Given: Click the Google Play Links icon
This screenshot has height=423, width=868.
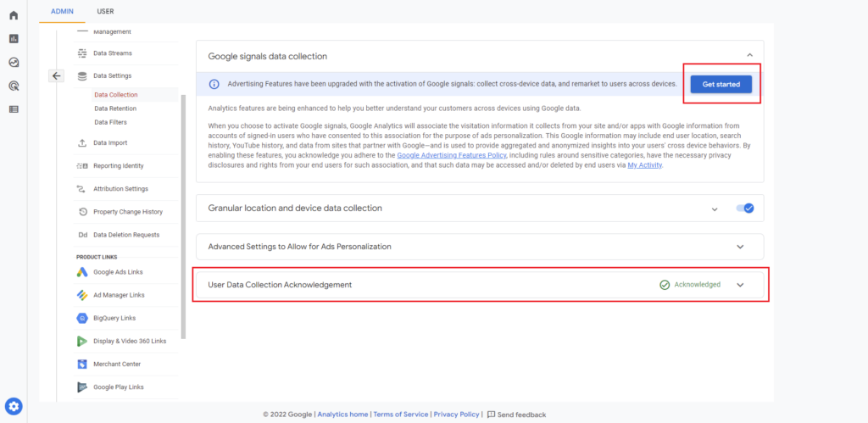Looking at the screenshot, I should pyautogui.click(x=82, y=387).
